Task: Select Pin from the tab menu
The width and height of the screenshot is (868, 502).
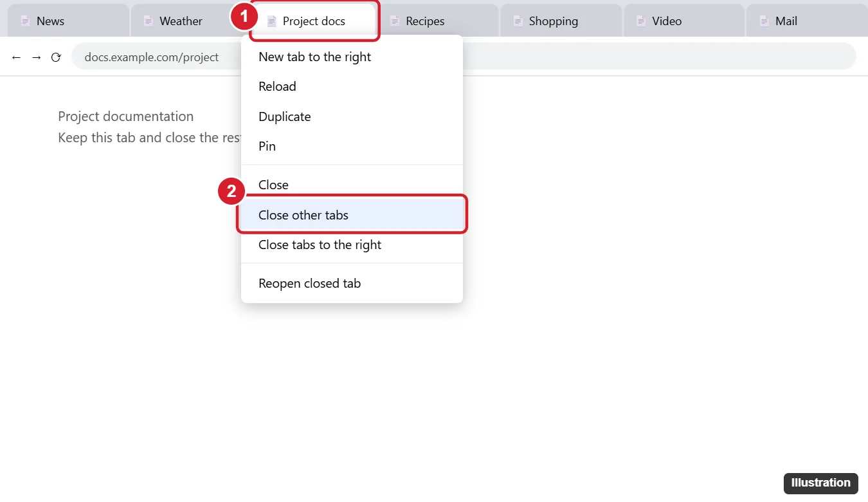Action: coord(352,146)
